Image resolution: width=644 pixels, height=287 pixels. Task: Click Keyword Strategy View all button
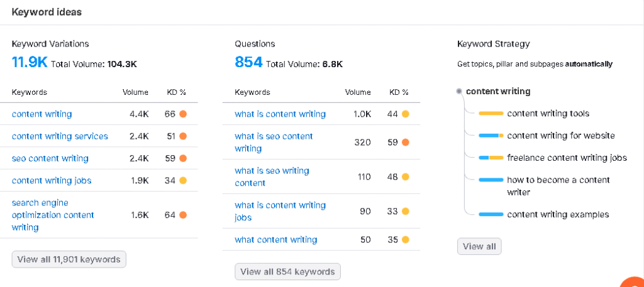coord(479,246)
